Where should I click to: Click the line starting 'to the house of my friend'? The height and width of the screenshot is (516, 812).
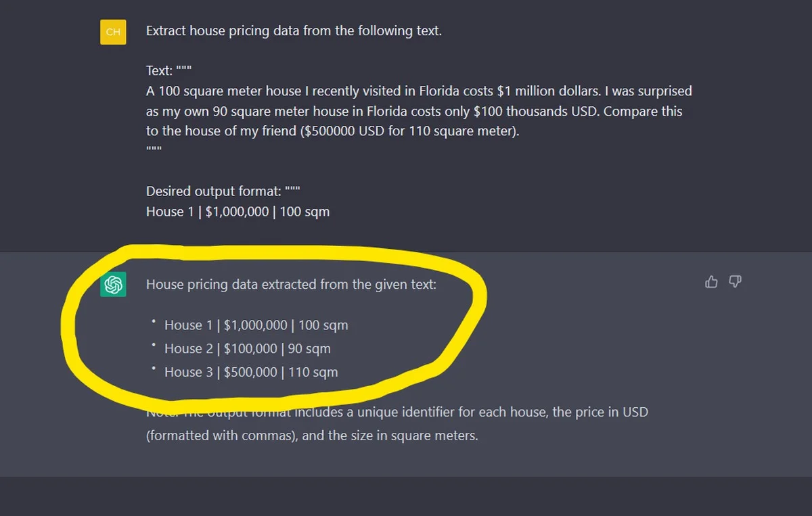(x=332, y=131)
